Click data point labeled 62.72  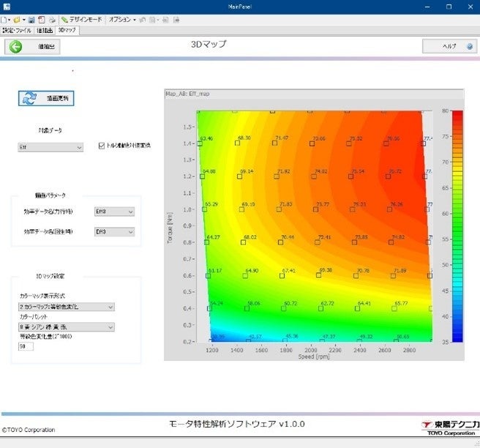tap(320, 308)
